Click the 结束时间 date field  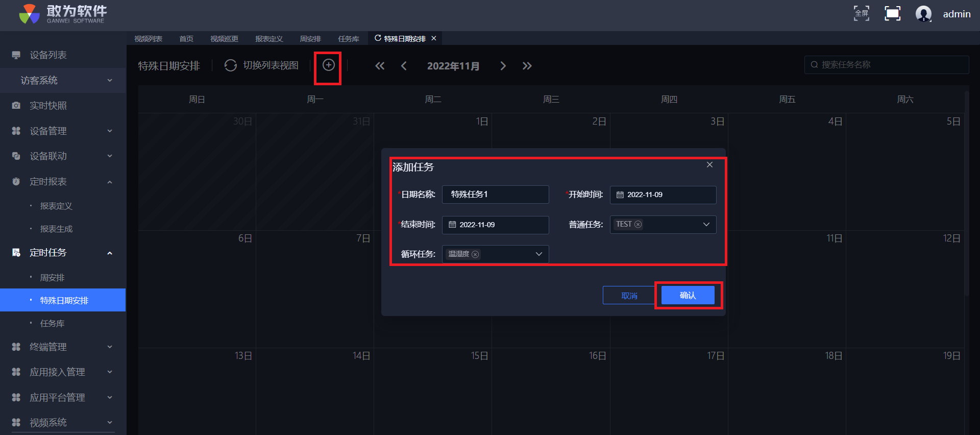[x=496, y=225]
